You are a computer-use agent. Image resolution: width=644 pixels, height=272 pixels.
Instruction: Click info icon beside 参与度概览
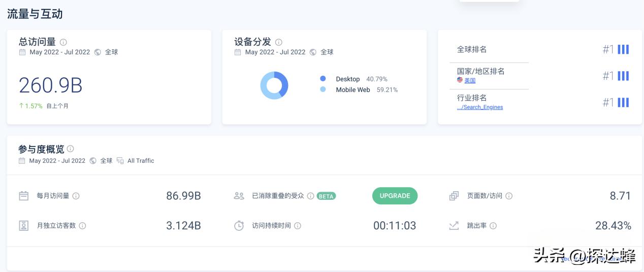71,149
